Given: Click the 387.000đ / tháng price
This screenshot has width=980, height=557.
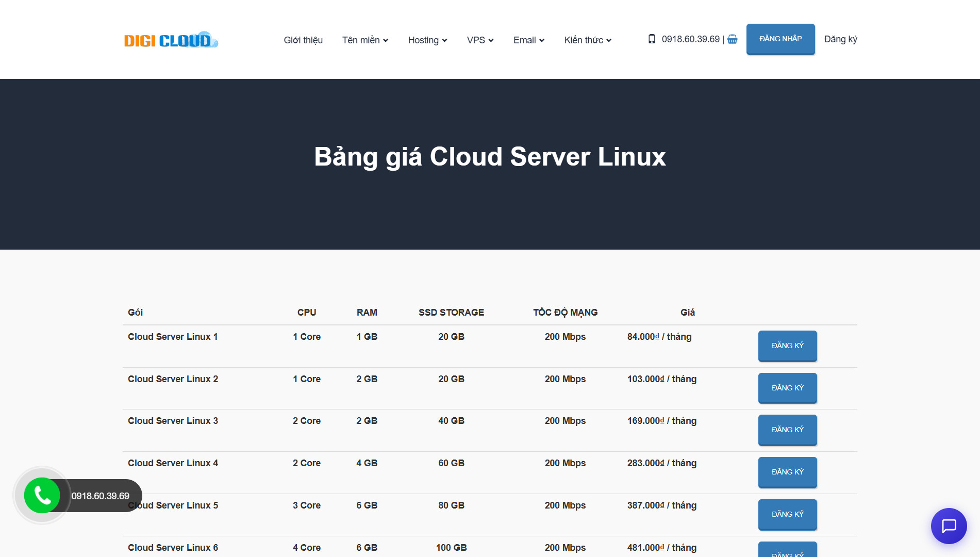Looking at the screenshot, I should click(662, 505).
